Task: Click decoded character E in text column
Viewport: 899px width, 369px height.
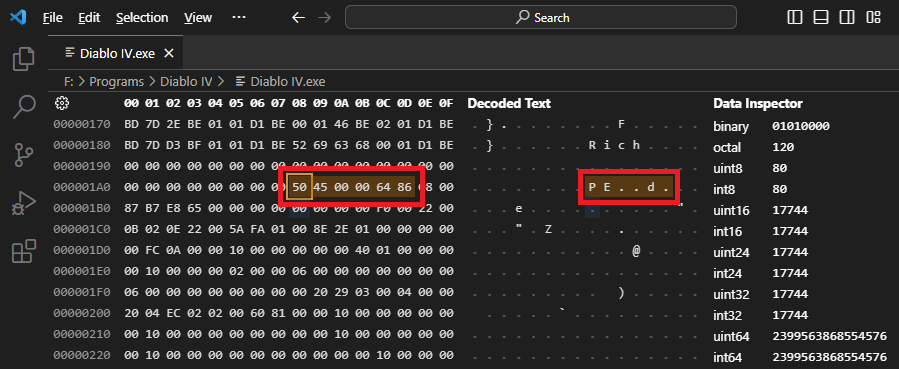Action: pos(607,187)
